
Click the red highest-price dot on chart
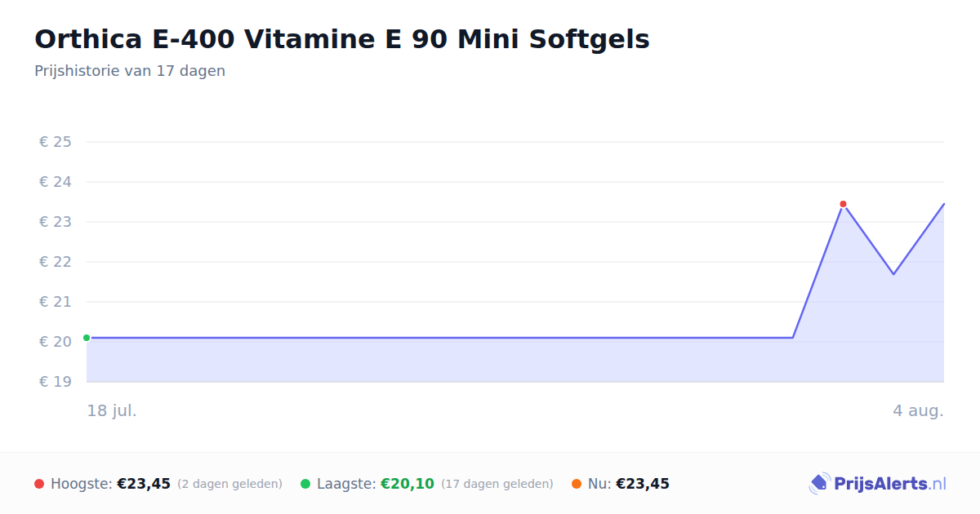(843, 204)
